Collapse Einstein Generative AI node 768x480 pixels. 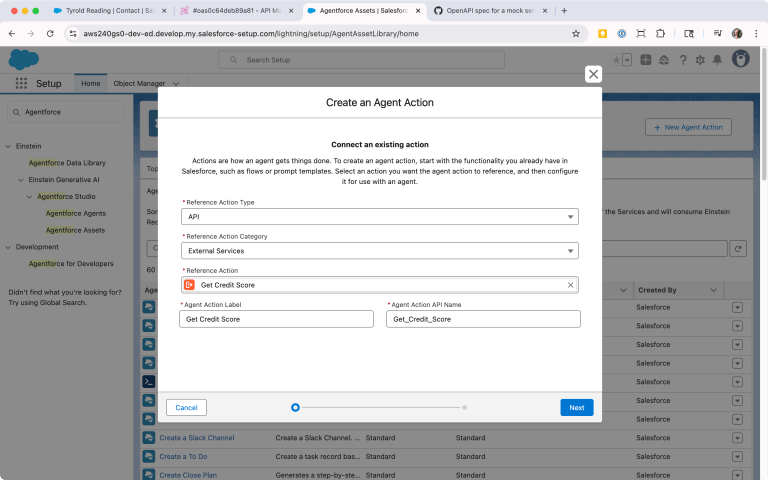click(21, 180)
